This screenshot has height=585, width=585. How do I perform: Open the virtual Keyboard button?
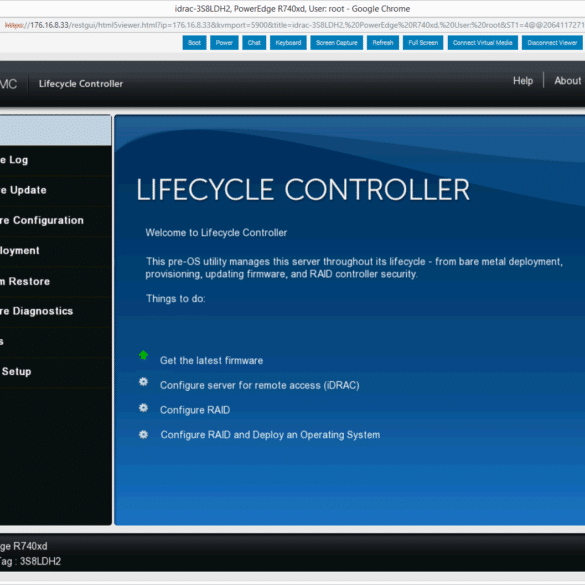coord(288,43)
